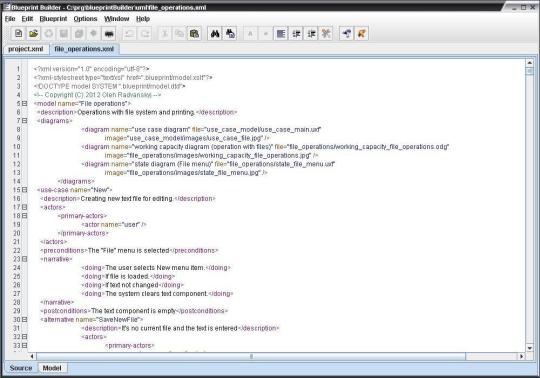The width and height of the screenshot is (540, 378).
Task: Click 'The system clears text component' line
Action: click(157, 293)
